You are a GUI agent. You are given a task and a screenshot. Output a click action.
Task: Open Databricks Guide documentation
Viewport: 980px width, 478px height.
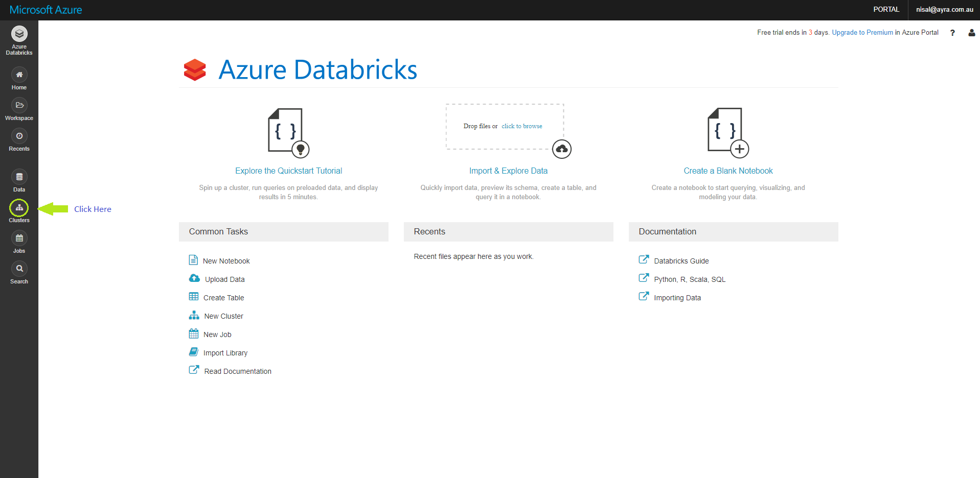click(x=681, y=261)
